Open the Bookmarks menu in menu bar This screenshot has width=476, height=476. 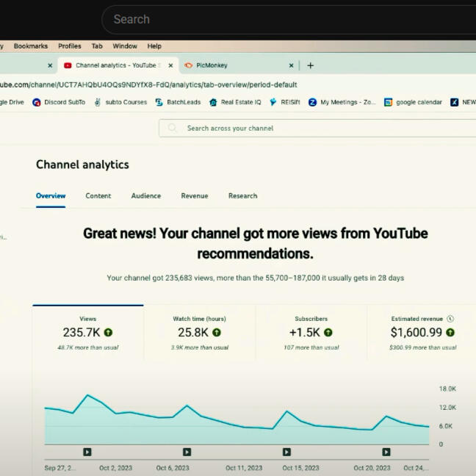click(31, 46)
